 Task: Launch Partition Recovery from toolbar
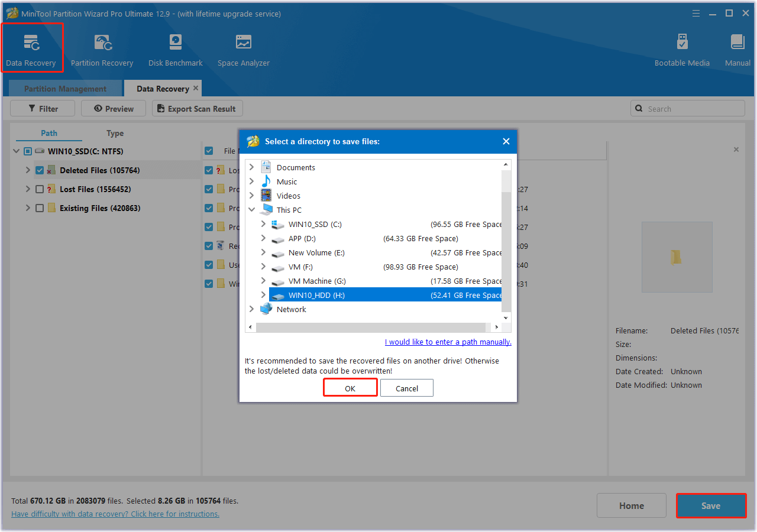pos(102,50)
